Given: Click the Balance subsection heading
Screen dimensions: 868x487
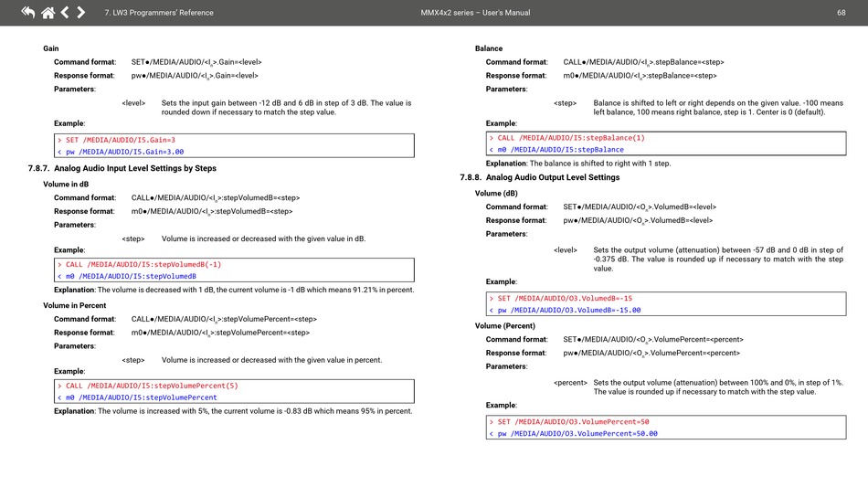Looking at the screenshot, I should tap(489, 48).
